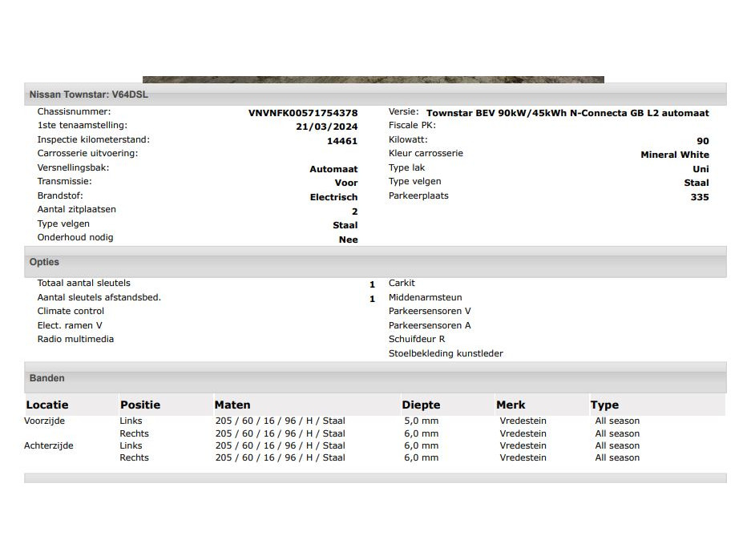The width and height of the screenshot is (747, 560).
Task: Click the odometer reading 14461
Action: coord(342,141)
